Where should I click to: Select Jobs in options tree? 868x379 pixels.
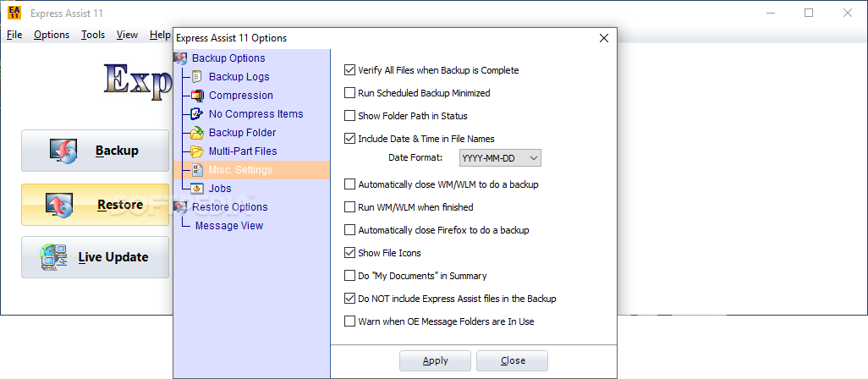pyautogui.click(x=220, y=189)
